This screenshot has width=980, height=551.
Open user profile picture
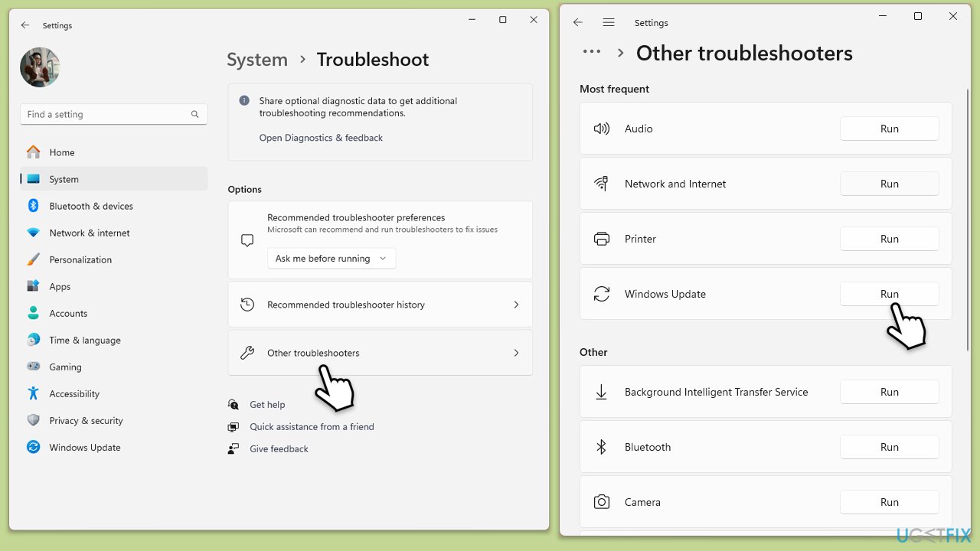point(40,67)
